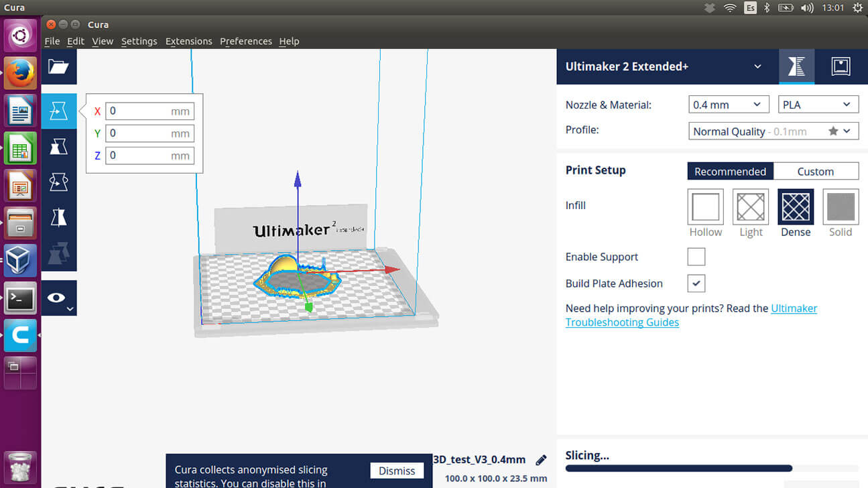Toggle the Build Plate Adhesion checkbox
The image size is (868, 488).
(x=696, y=284)
